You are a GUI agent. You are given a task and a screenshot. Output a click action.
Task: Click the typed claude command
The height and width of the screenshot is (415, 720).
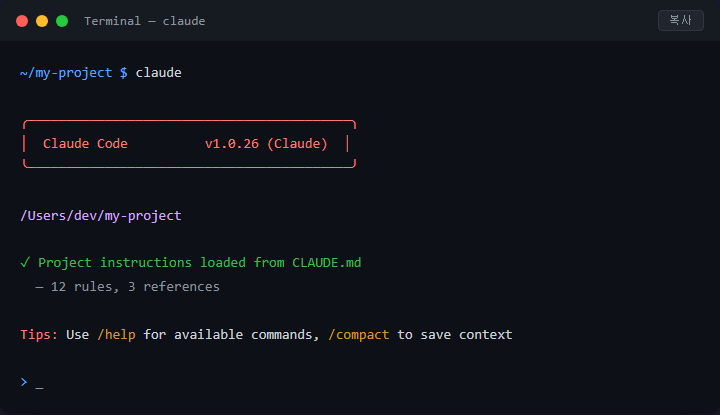pyautogui.click(x=158, y=73)
